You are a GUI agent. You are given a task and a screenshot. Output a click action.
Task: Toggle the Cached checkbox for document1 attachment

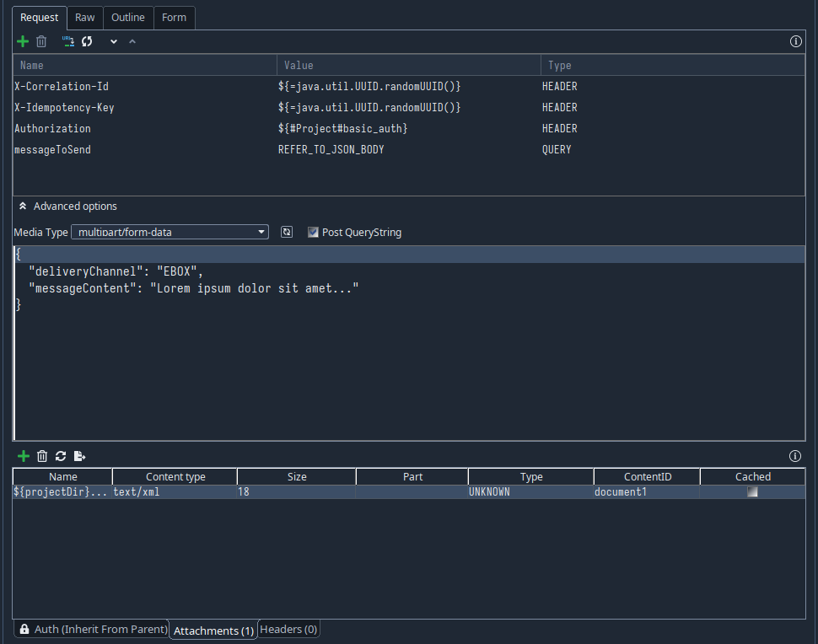click(752, 492)
